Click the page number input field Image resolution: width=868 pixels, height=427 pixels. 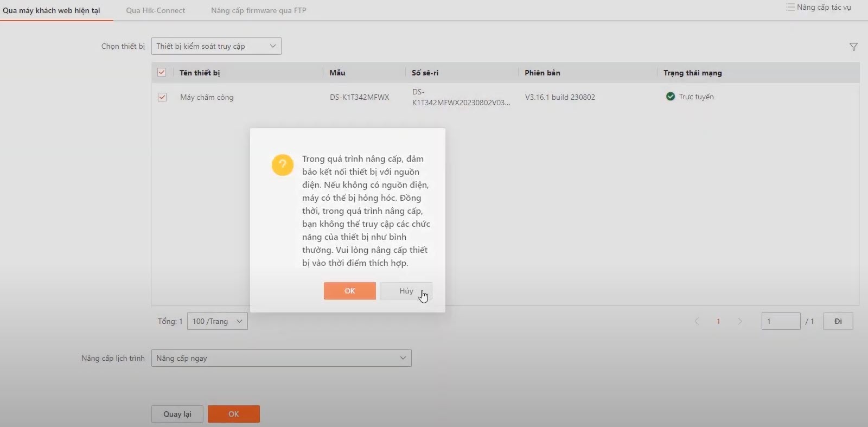(x=780, y=321)
